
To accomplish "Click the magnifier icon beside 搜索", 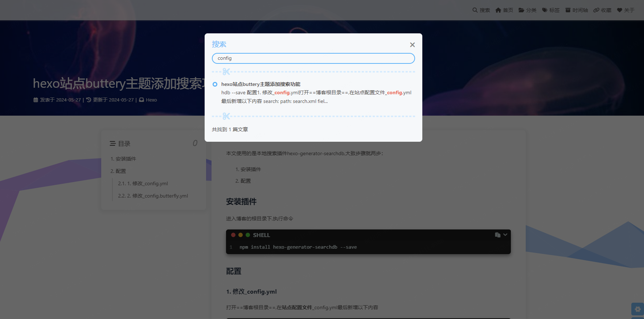I will 475,10.
